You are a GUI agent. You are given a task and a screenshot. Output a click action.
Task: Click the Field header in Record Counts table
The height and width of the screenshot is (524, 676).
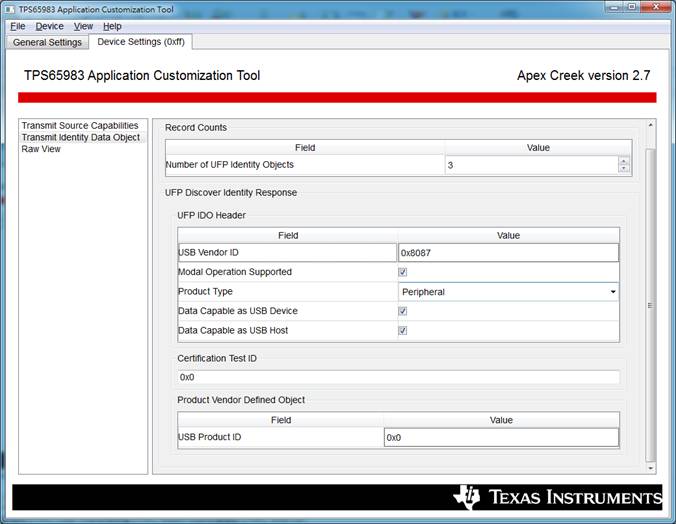(305, 147)
